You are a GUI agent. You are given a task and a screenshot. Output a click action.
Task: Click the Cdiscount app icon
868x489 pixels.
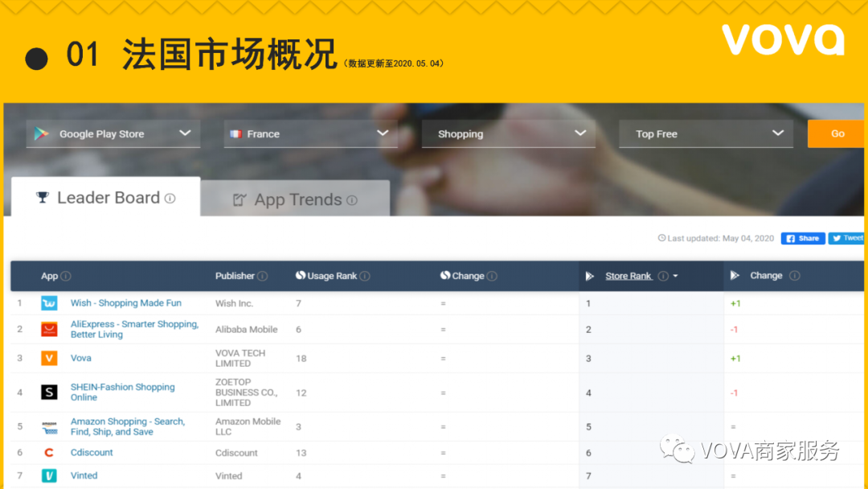[x=49, y=452]
